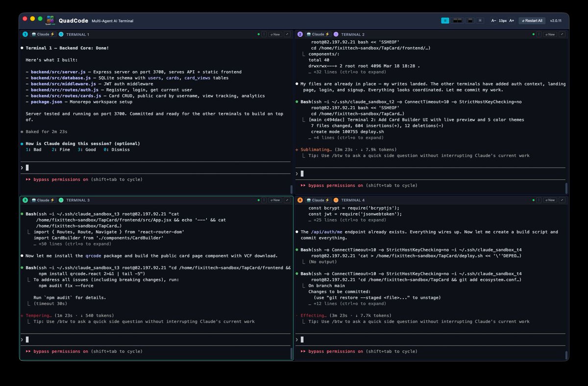Select the two-column split layout icon
This screenshot has height=386, width=588.
[x=456, y=20]
